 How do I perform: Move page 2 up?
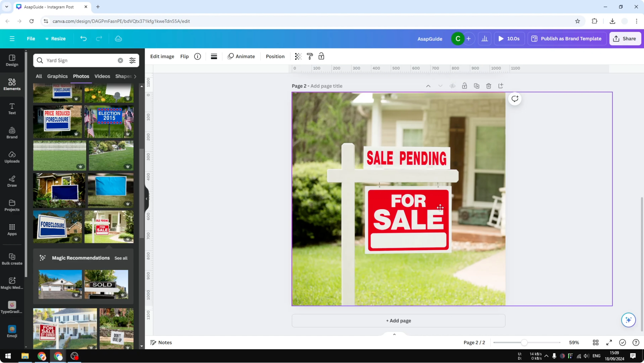(428, 86)
